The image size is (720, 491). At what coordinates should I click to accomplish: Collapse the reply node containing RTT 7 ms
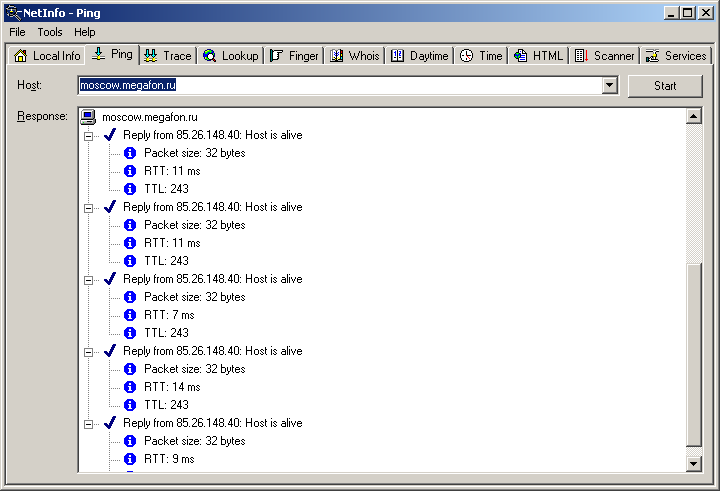[x=89, y=280]
